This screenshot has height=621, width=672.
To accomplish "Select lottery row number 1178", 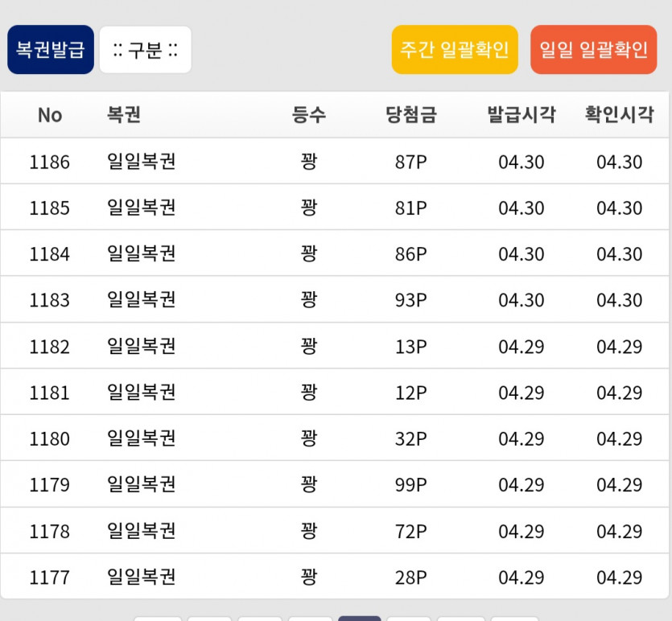I will tap(335, 531).
